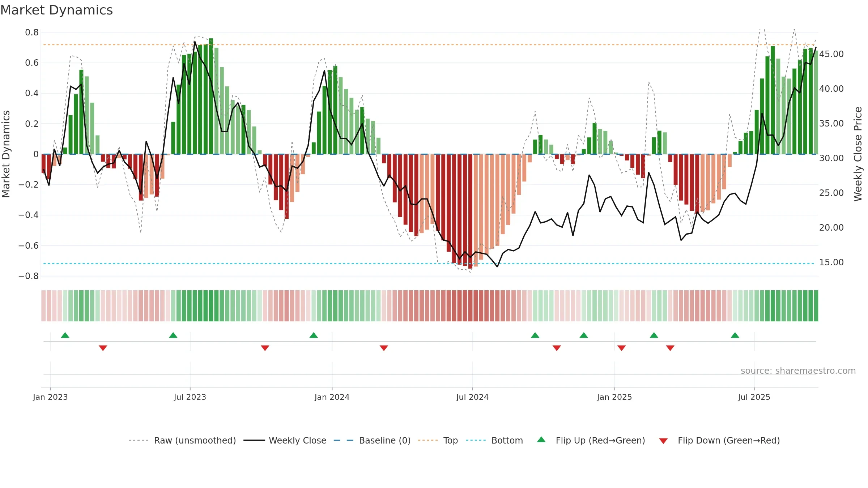Click the 20.00 price axis label
868x488 pixels.
[831, 228]
